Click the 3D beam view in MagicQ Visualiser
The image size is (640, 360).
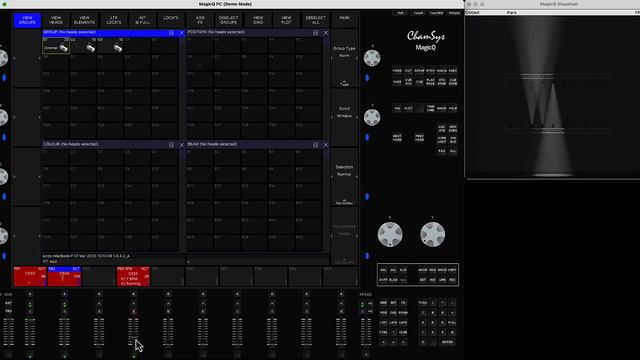pos(552,97)
